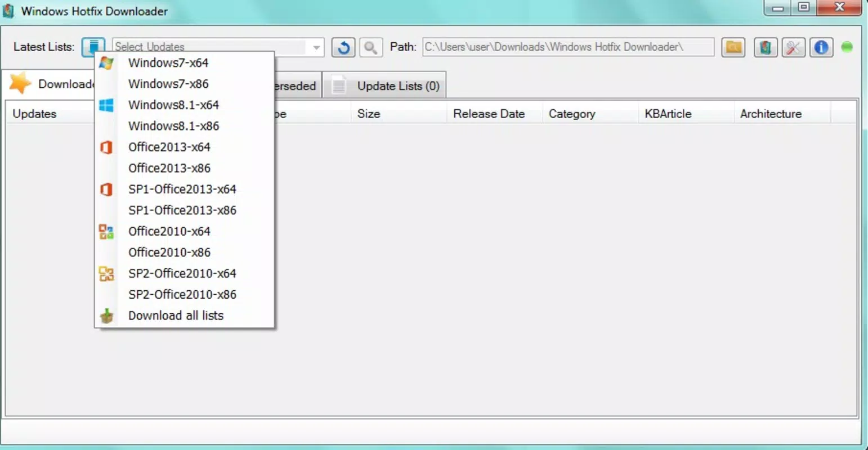The width and height of the screenshot is (868, 450).
Task: Select SP1-Office2013-x64 menu item
Action: click(185, 189)
